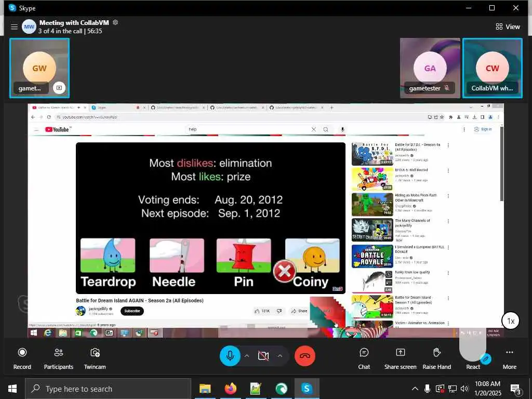532x399 pixels.
Task: Clear the YouTube search text with X
Action: point(313,129)
